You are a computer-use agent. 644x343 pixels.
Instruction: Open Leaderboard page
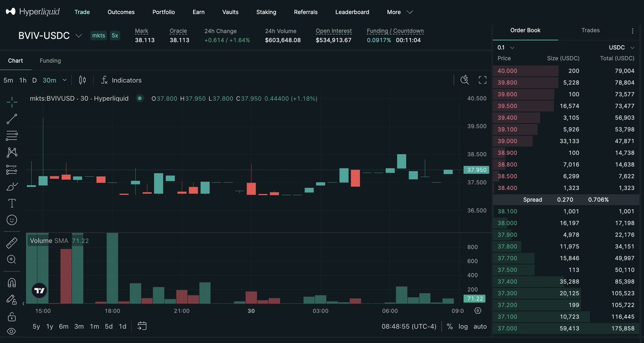[352, 12]
